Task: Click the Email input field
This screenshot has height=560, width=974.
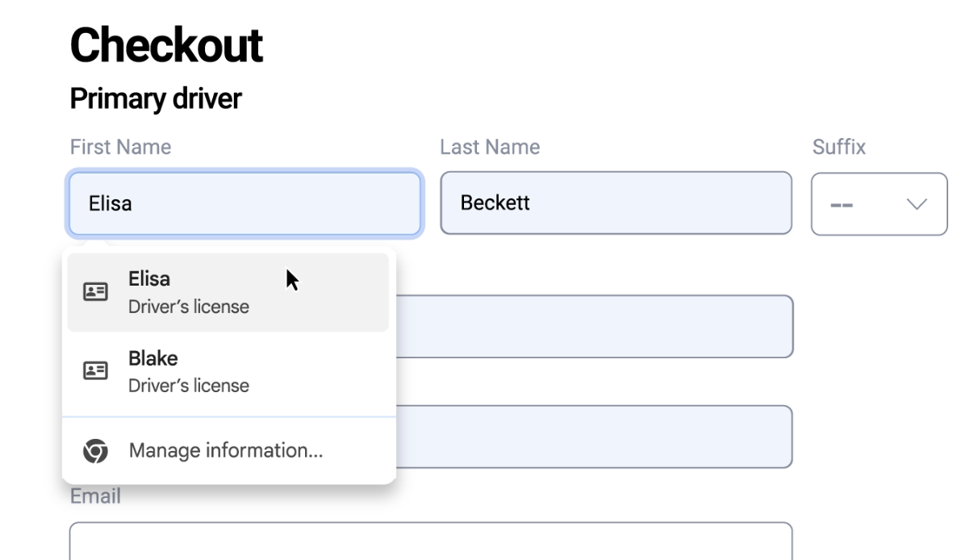Action: tap(431, 541)
